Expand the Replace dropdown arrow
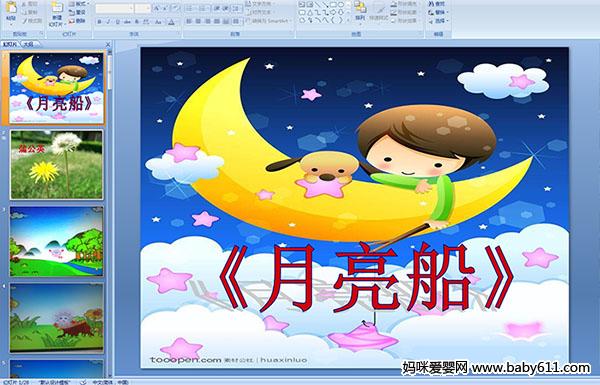 [447, 12]
